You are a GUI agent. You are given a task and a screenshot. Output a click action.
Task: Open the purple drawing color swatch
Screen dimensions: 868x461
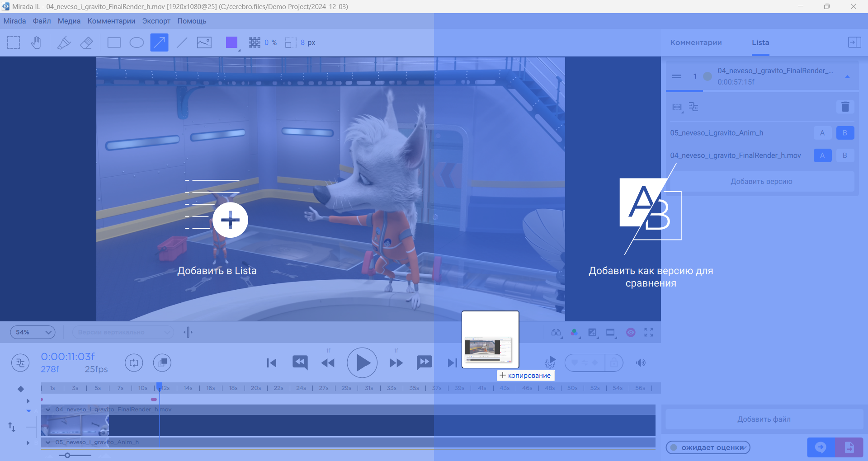232,42
